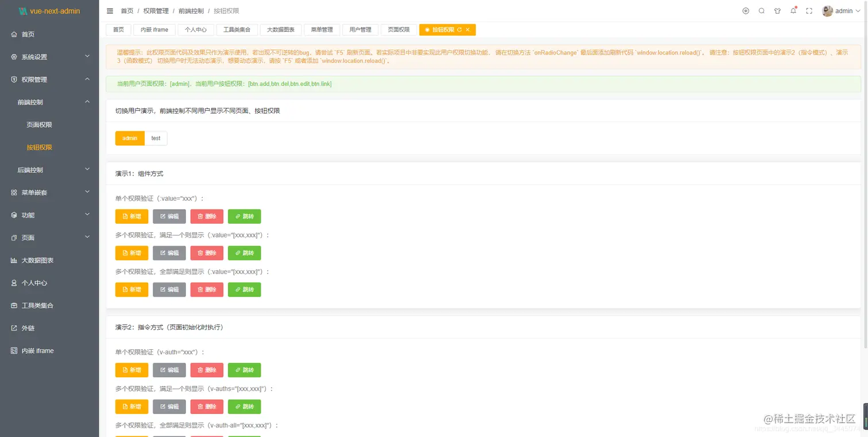This screenshot has width=868, height=437.
Task: Click the 大数据图表 chart icon in sidebar
Action: coord(14,260)
